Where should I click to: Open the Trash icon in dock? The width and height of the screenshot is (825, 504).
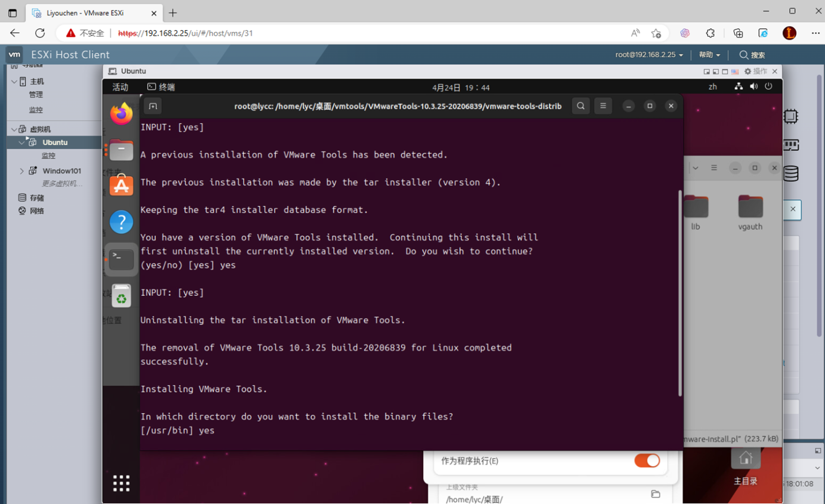pyautogui.click(x=121, y=296)
